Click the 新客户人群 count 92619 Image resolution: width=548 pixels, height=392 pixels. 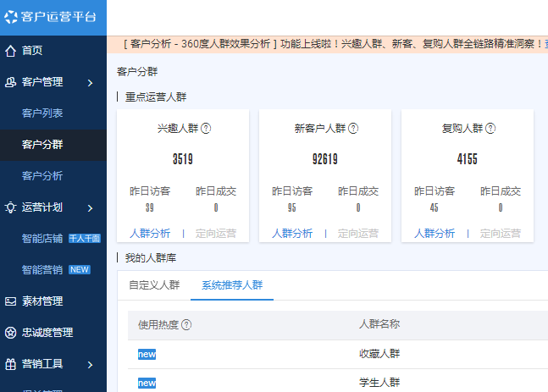[x=325, y=159]
